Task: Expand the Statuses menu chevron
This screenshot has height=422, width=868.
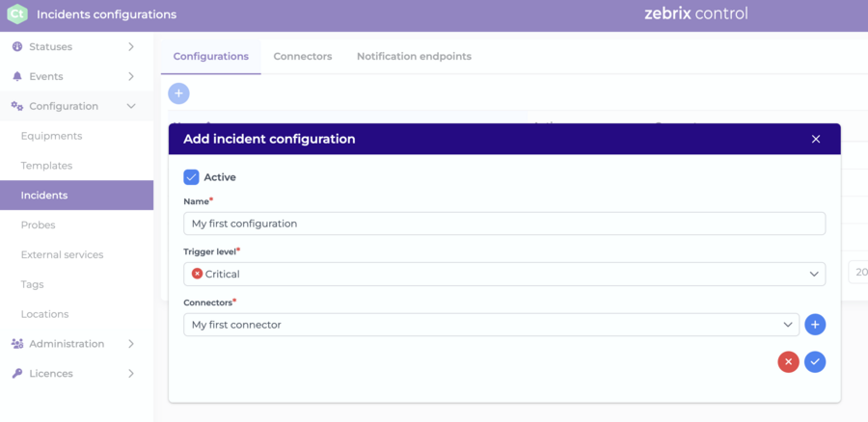Action: coord(131,46)
